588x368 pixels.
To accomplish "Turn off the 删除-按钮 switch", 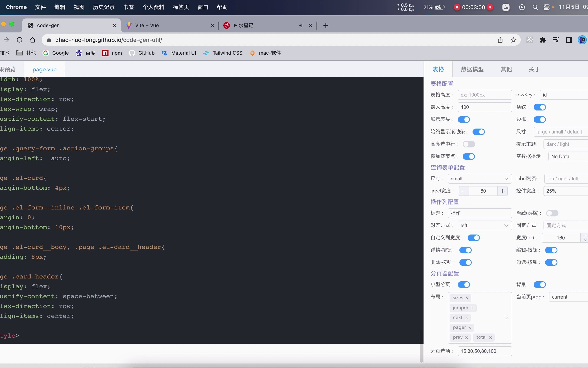I will [x=466, y=262].
